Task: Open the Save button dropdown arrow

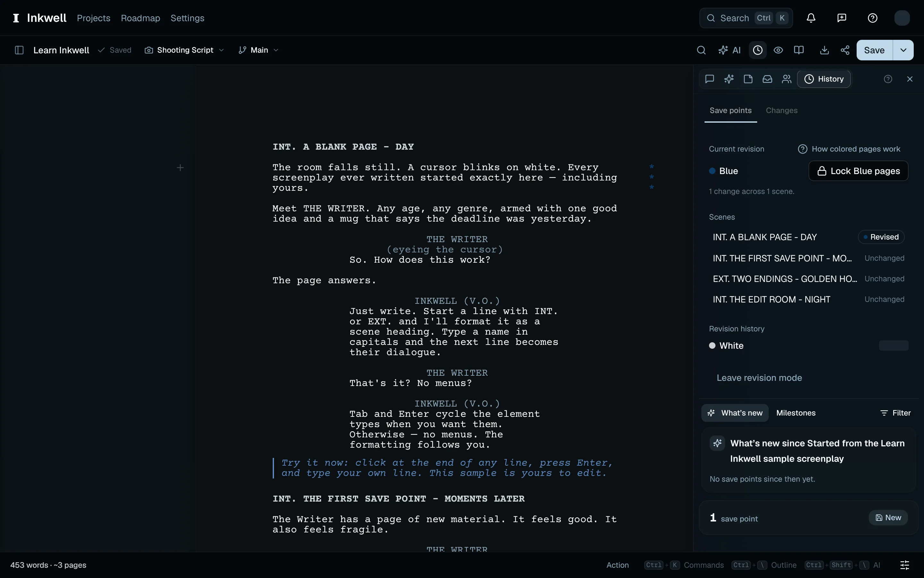Action: point(903,50)
